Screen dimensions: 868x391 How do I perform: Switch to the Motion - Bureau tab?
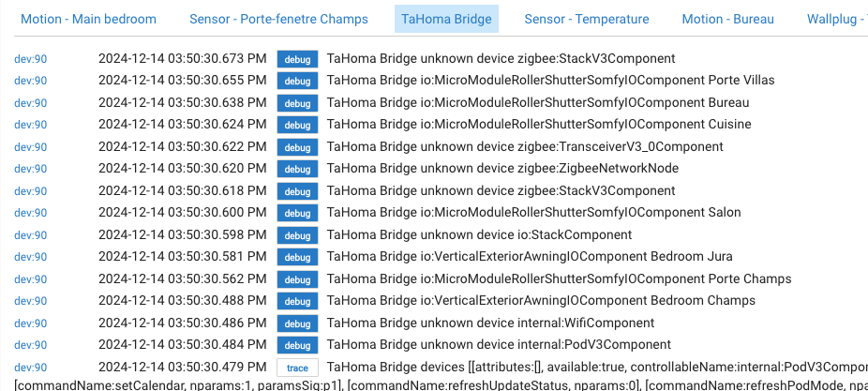[727, 19]
